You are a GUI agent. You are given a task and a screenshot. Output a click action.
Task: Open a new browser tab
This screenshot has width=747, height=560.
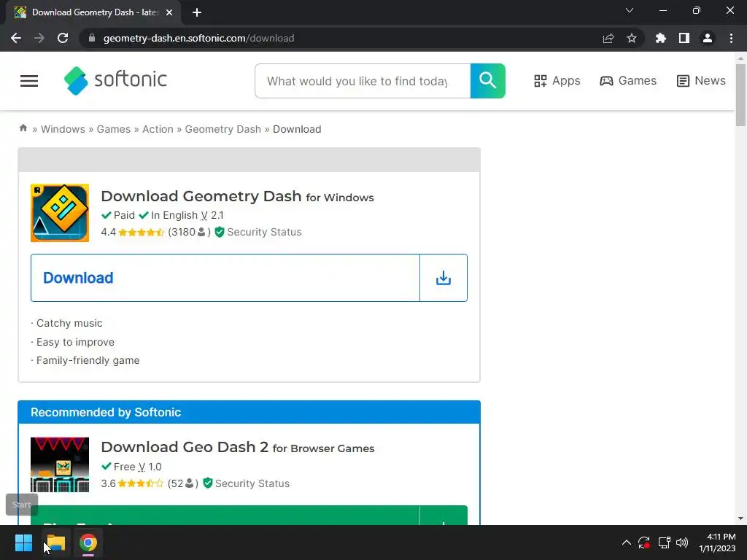click(197, 12)
